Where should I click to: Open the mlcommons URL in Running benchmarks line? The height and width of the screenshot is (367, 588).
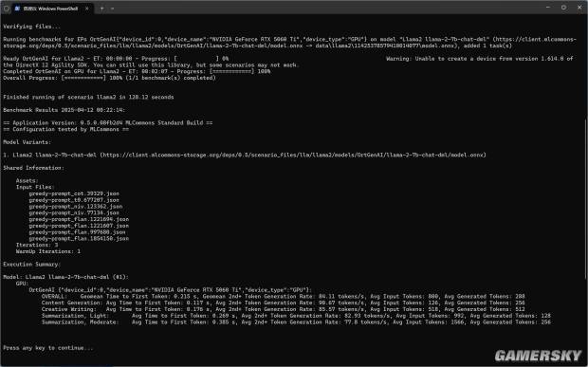coord(289,43)
